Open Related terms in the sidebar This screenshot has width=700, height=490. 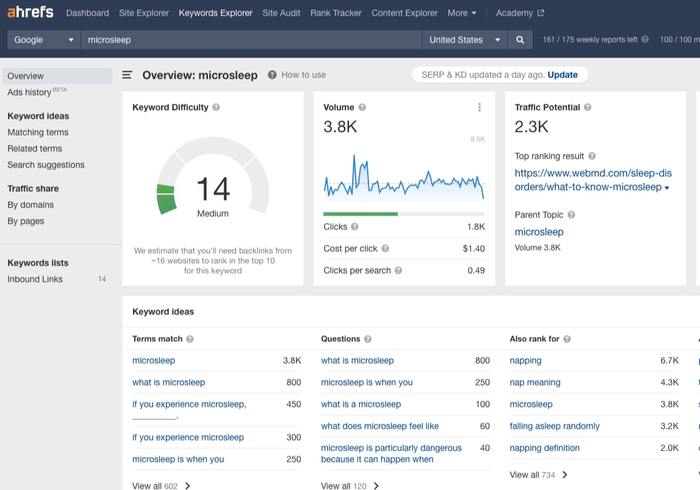tap(35, 149)
